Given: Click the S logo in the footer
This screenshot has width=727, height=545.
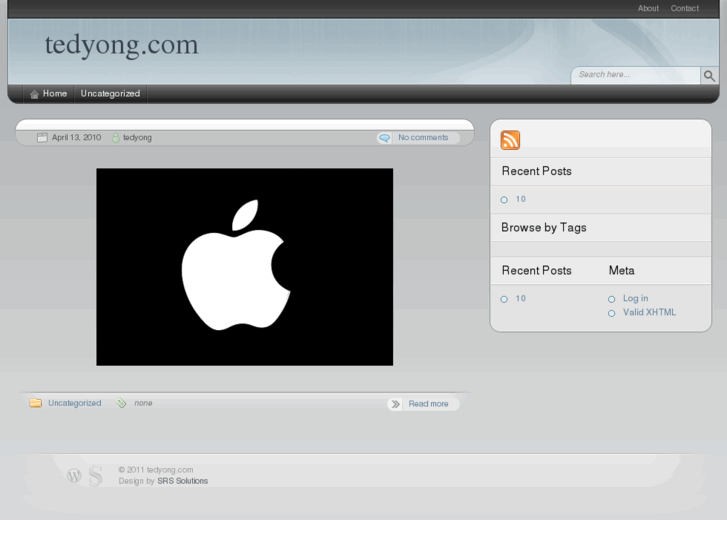Looking at the screenshot, I should click(96, 475).
